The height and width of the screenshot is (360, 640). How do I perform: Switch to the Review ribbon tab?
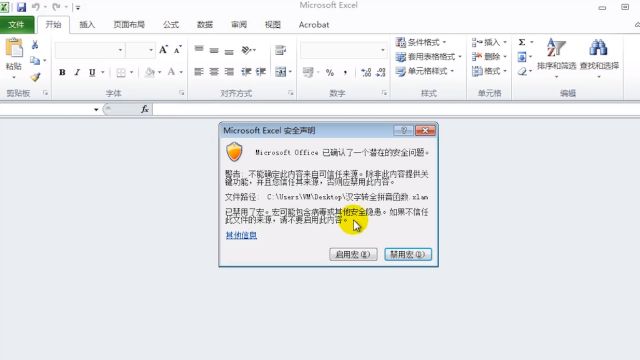[x=239, y=24]
